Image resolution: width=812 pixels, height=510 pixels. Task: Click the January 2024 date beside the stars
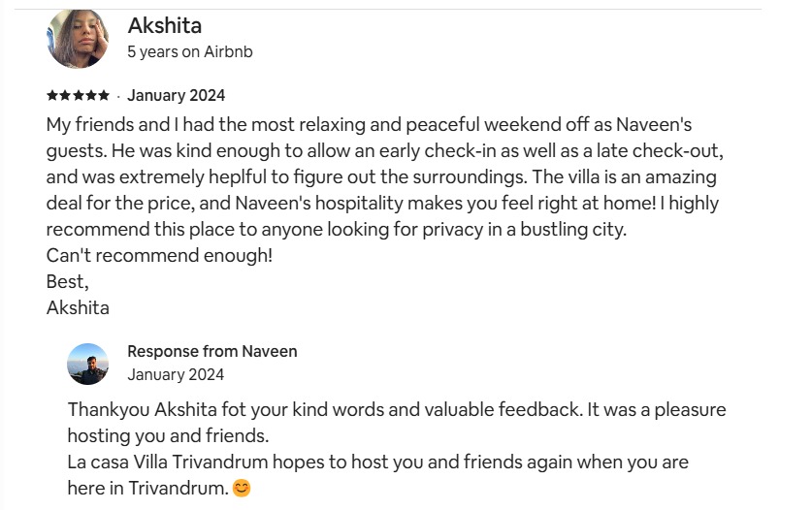(x=176, y=95)
